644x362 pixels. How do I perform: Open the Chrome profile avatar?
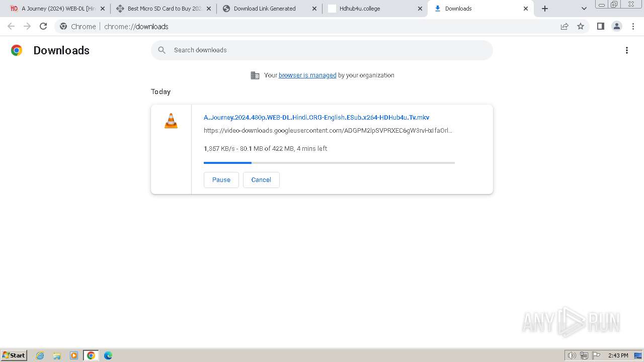617,26
